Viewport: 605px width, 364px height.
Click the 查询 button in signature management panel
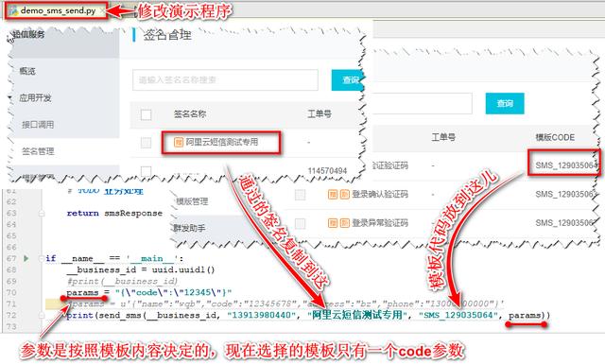click(x=347, y=80)
